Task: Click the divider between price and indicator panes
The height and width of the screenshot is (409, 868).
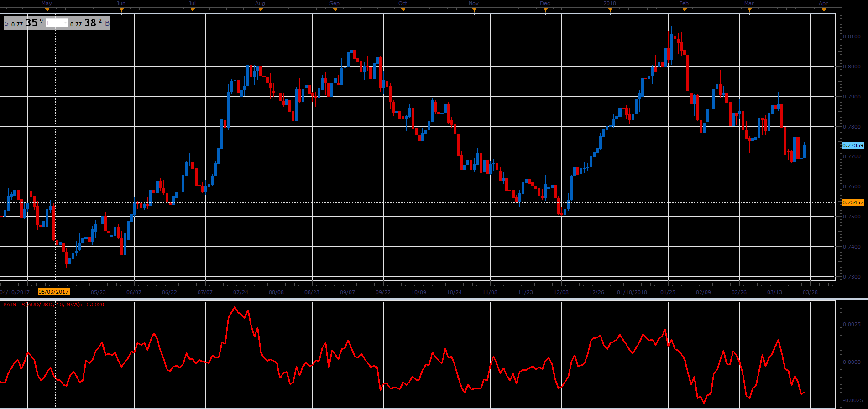Action: pyautogui.click(x=434, y=299)
